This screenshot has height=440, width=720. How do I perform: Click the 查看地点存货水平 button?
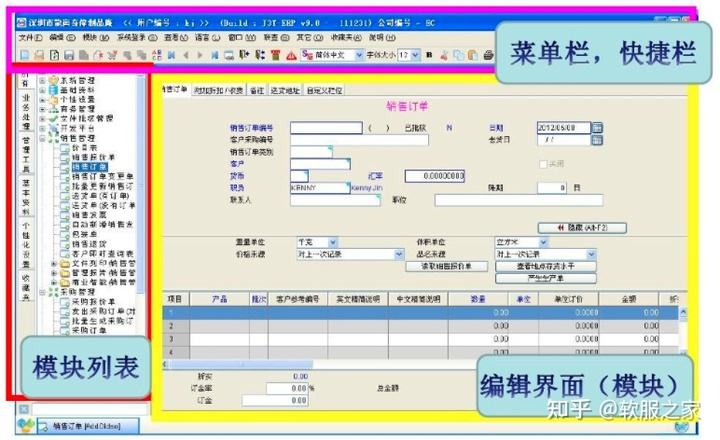point(546,266)
